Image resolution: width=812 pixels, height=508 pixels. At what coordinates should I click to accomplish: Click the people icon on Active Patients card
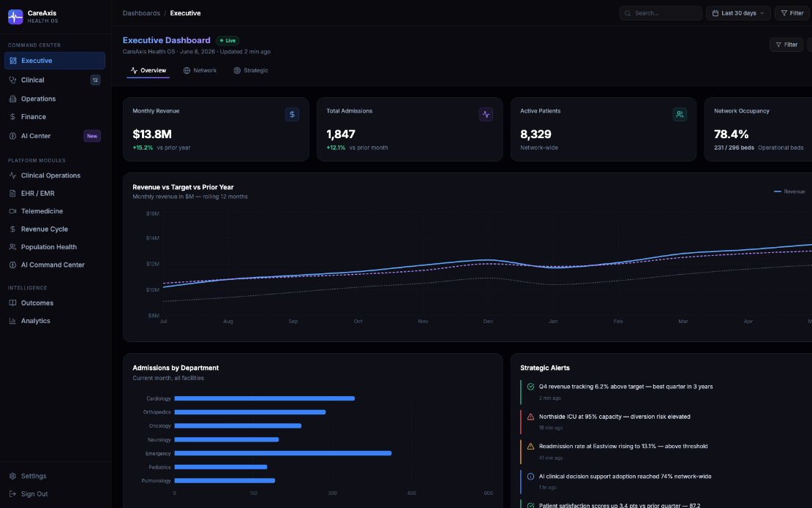[x=680, y=114]
